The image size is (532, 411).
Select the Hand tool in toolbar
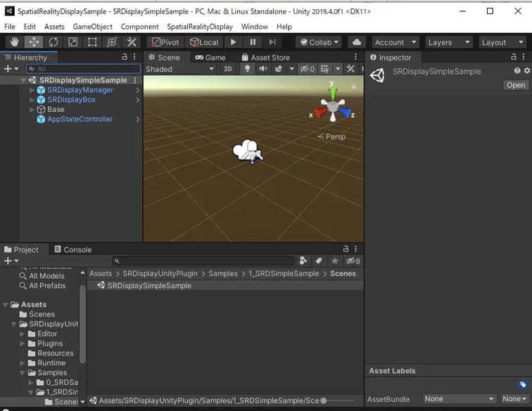tap(14, 42)
